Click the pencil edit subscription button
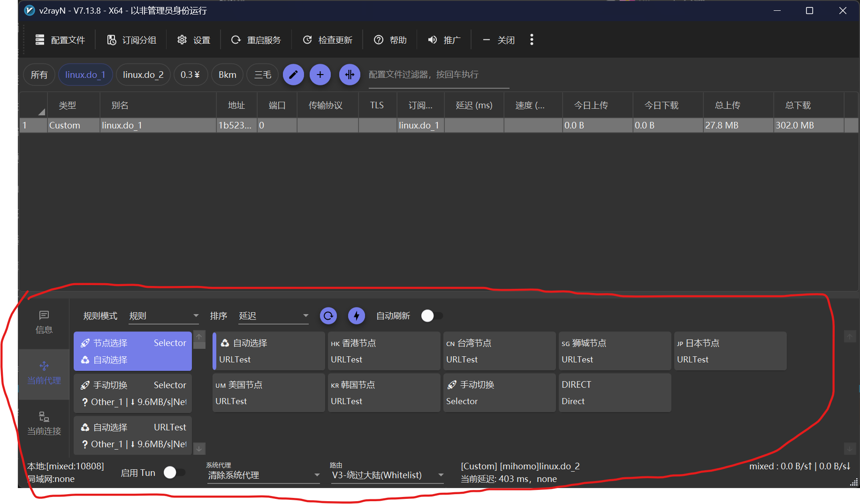This screenshot has height=504, width=860. tap(293, 75)
